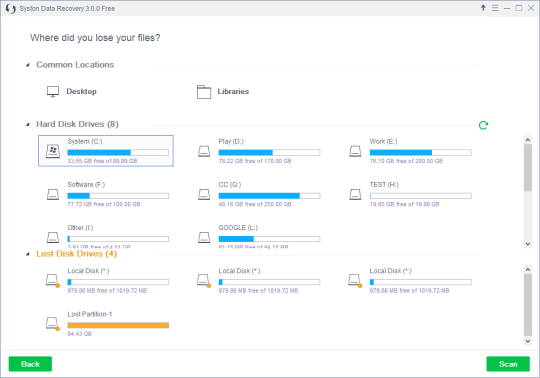Click the CC (G:) usage bar
The width and height of the screenshot is (540, 378).
pyautogui.click(x=269, y=196)
